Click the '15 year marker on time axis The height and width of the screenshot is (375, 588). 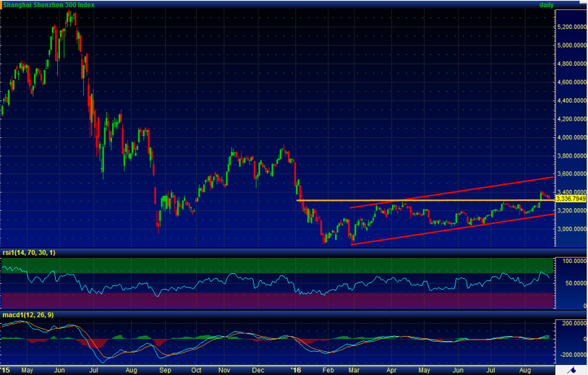pyautogui.click(x=5, y=370)
